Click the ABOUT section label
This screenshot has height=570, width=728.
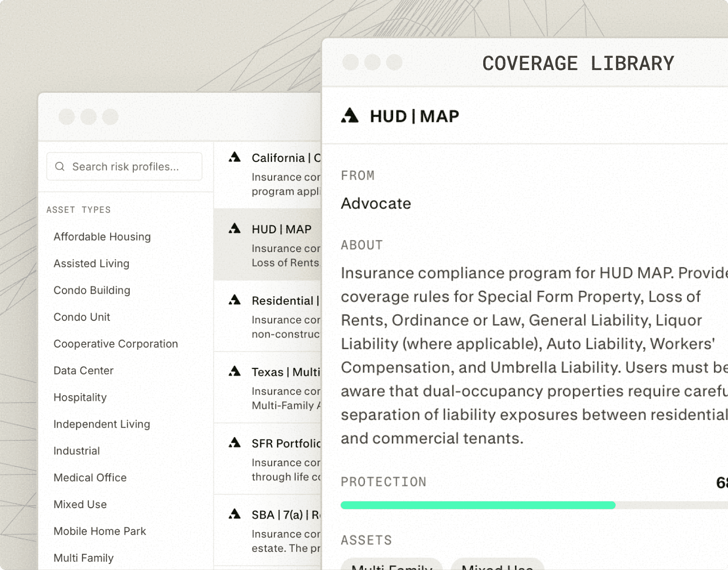(362, 245)
